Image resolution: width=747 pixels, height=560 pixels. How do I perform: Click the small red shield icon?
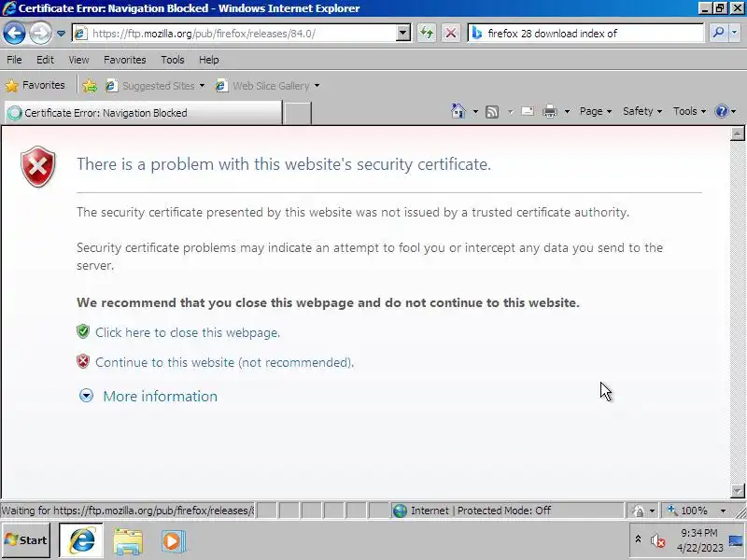pos(83,361)
